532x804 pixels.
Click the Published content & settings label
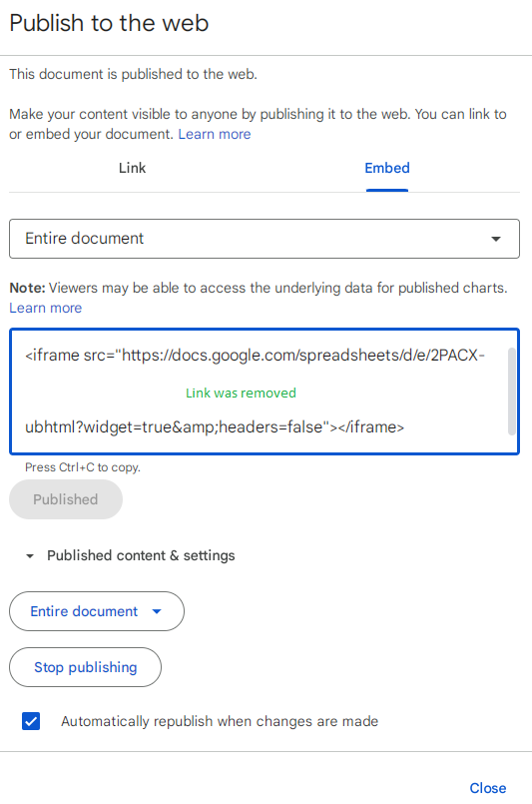click(x=141, y=555)
